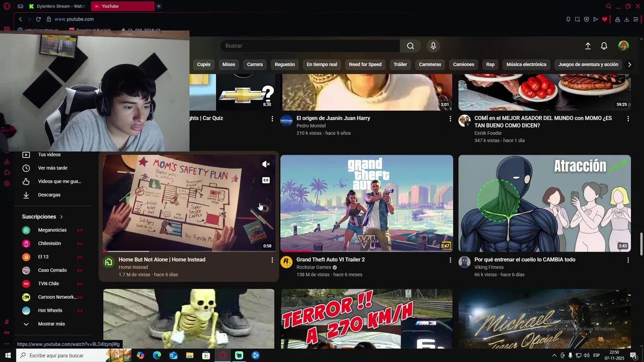
Task: Open browser downloads icon in toolbar
Action: (626, 19)
